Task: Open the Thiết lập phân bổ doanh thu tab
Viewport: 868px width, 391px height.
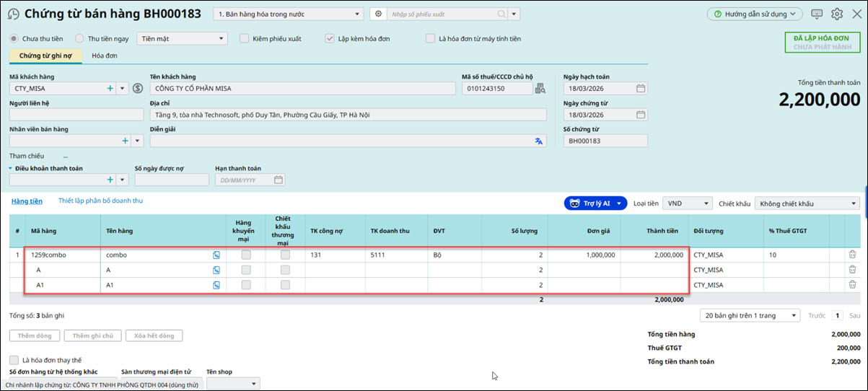Action: 100,201
